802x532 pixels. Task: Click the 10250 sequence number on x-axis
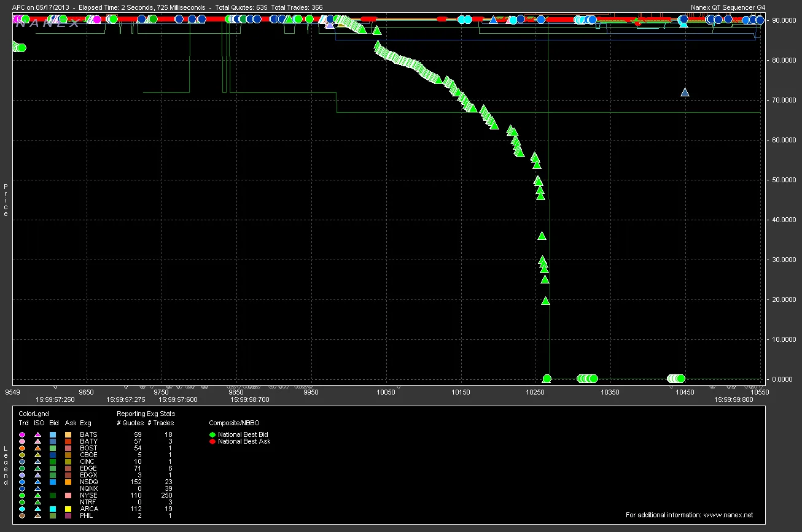[535, 391]
